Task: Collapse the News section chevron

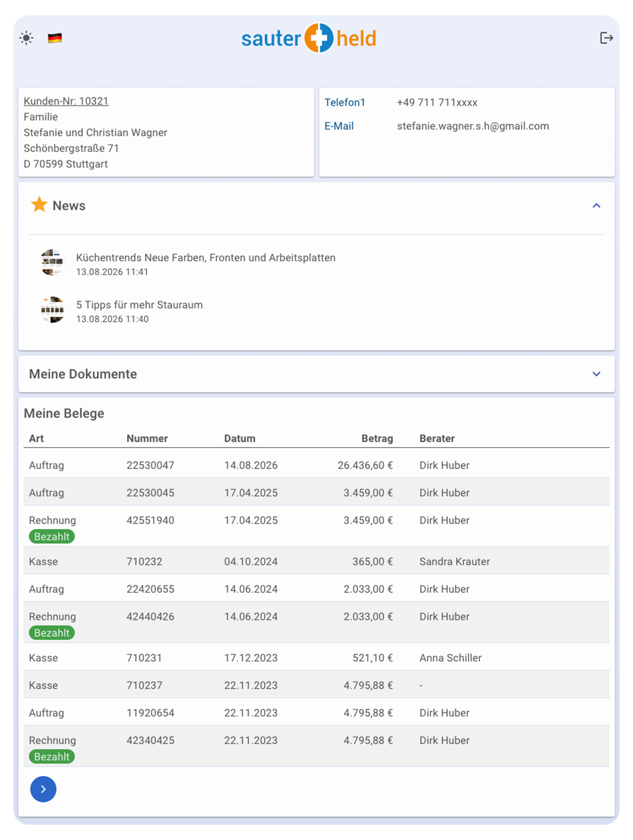Action: 596,206
